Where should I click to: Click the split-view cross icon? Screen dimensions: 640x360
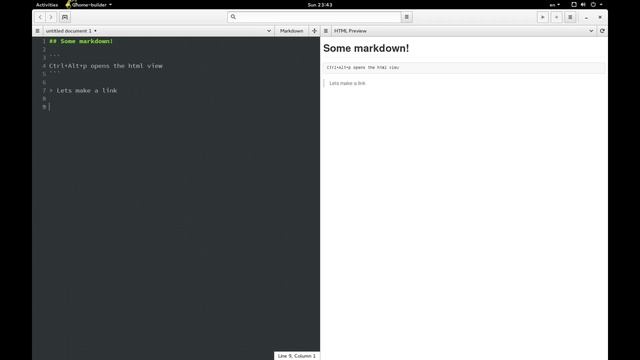(x=314, y=31)
